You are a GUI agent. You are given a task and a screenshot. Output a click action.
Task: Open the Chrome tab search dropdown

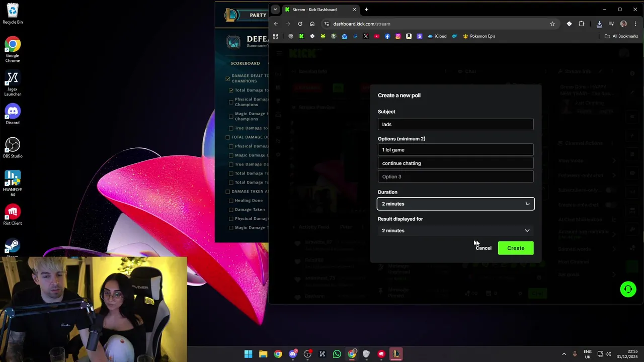coord(276,9)
